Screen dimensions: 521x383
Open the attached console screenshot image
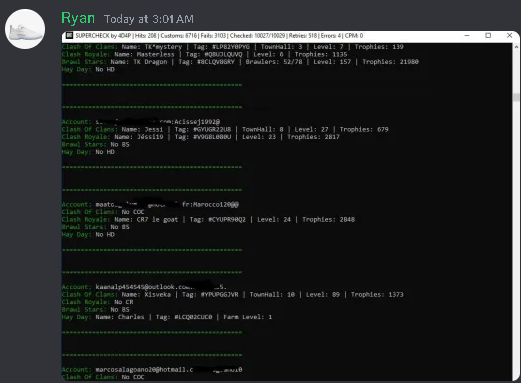(x=291, y=206)
